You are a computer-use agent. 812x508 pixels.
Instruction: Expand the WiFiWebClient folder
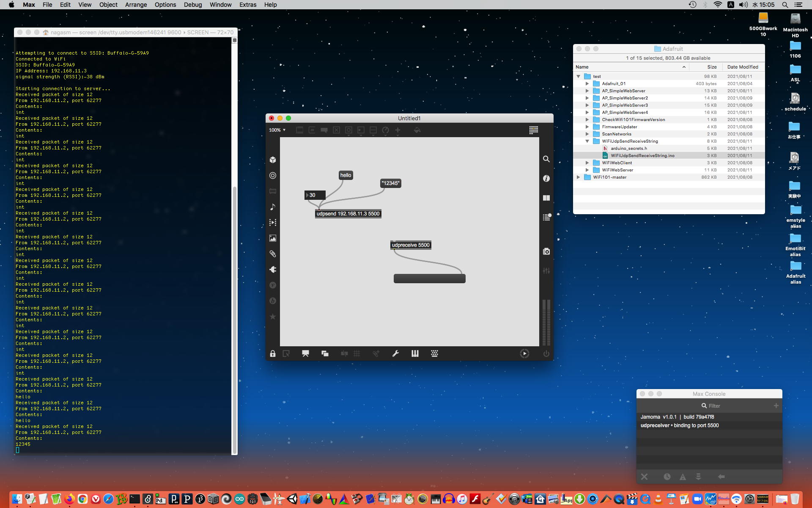click(x=587, y=163)
